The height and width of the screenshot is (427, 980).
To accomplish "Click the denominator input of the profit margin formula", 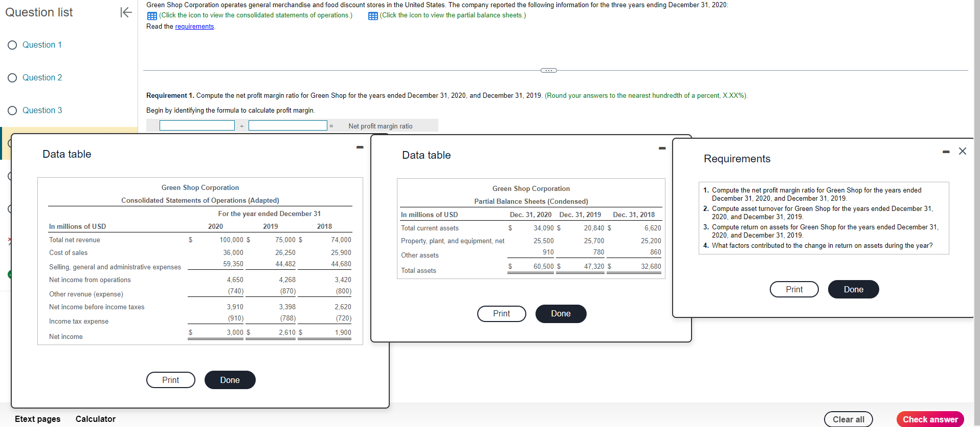I will point(288,125).
